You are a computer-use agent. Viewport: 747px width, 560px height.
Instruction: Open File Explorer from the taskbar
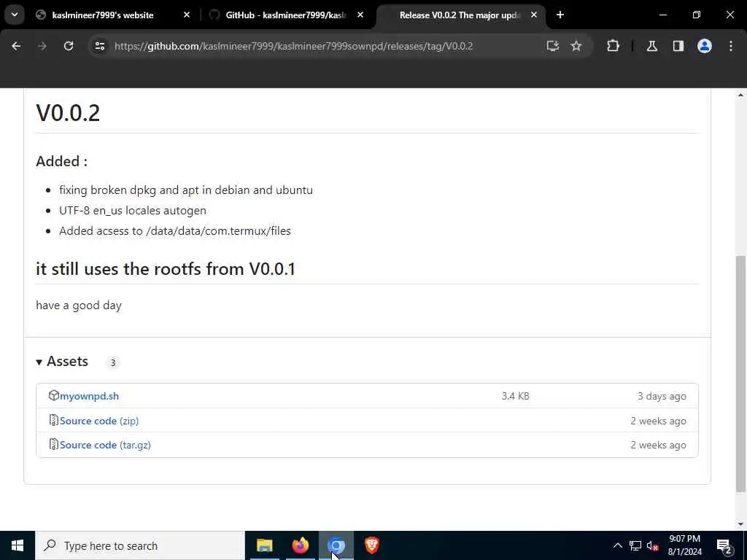pos(264,545)
